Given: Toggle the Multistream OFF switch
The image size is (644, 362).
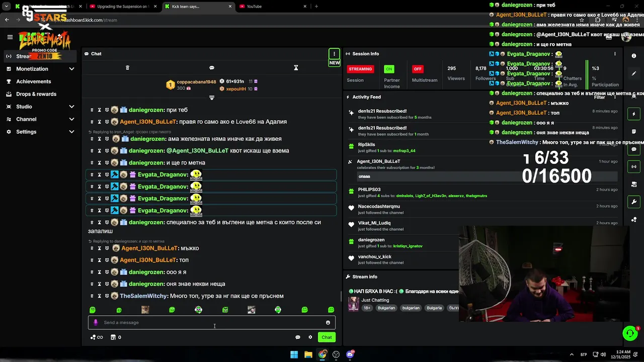Looking at the screenshot, I should pyautogui.click(x=417, y=69).
